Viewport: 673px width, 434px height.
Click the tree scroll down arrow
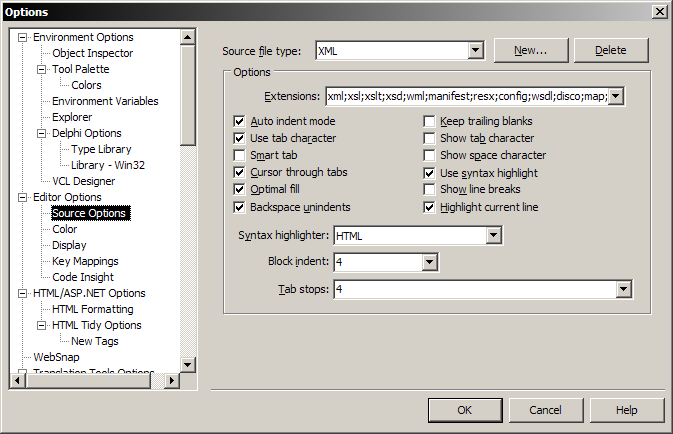click(x=188, y=365)
